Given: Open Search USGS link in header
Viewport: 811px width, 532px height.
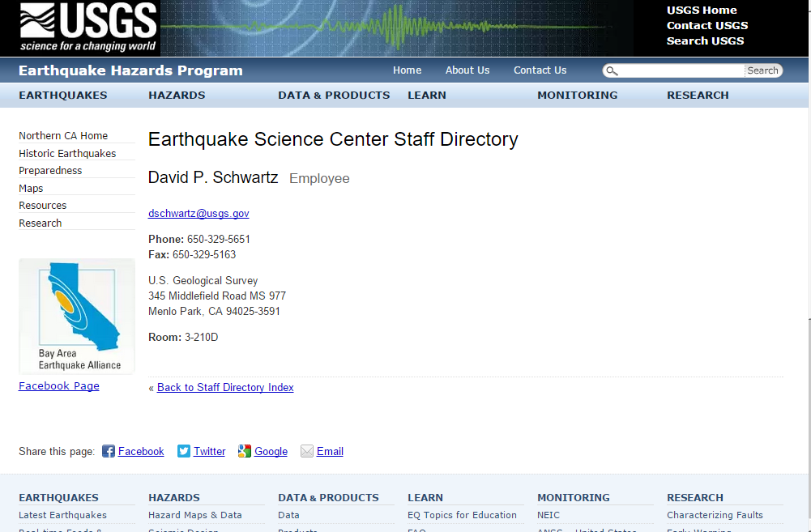Looking at the screenshot, I should pos(705,41).
